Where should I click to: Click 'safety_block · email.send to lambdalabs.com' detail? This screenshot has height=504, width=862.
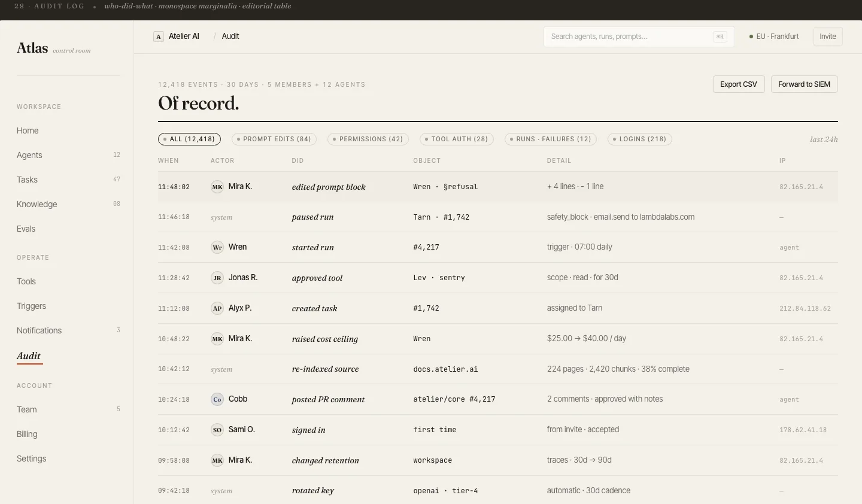(x=621, y=217)
